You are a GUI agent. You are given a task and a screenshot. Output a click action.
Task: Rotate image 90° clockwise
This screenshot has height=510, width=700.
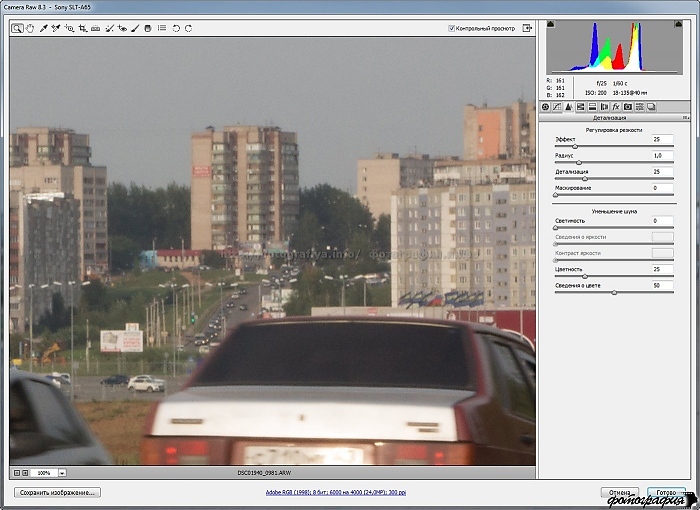tap(188, 29)
